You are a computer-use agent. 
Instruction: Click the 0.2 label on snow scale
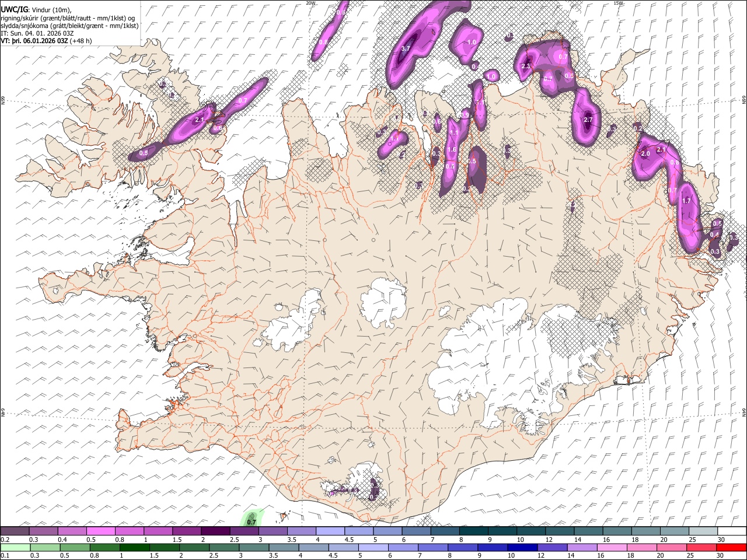[x=5, y=540]
